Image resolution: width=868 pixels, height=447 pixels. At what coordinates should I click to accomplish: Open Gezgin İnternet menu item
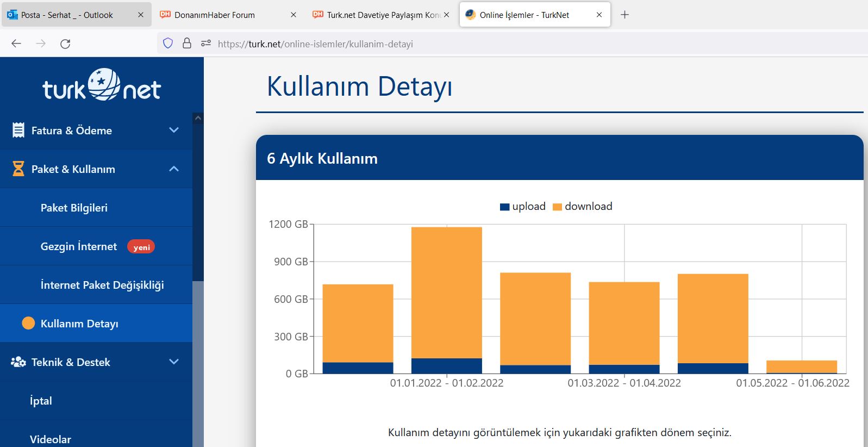pyautogui.click(x=96, y=246)
